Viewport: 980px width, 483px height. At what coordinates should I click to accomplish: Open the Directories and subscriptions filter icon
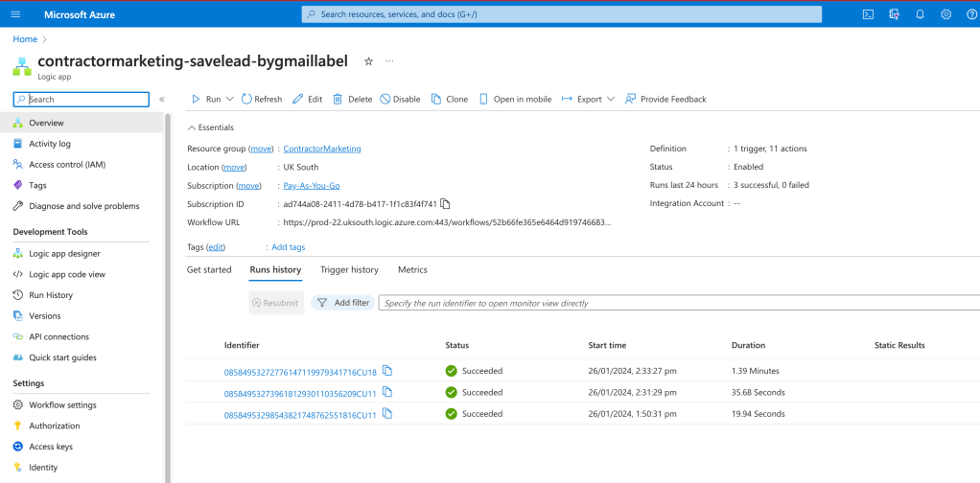(x=894, y=14)
